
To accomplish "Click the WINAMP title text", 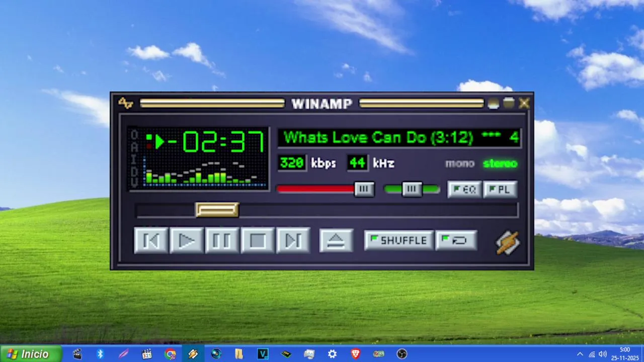I will pyautogui.click(x=322, y=104).
